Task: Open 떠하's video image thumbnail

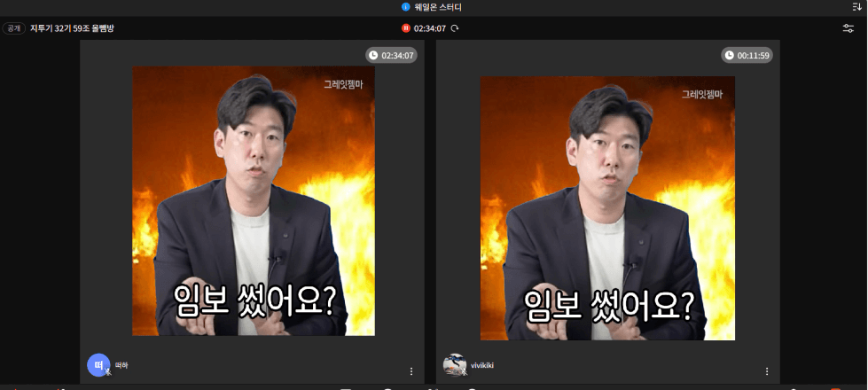Action: pyautogui.click(x=254, y=201)
